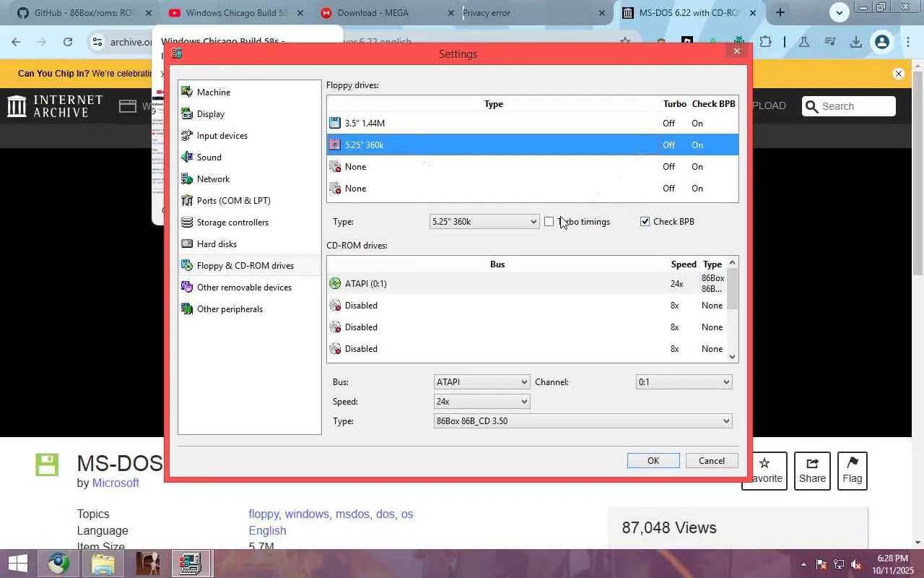Click the Bus column header in CD-ROM list
The width and height of the screenshot is (924, 578).
click(497, 264)
